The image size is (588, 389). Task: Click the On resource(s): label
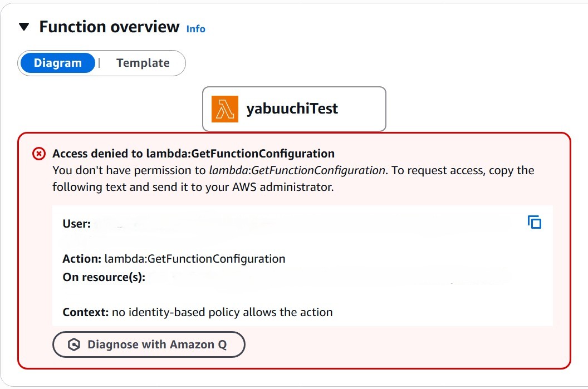[x=104, y=277]
